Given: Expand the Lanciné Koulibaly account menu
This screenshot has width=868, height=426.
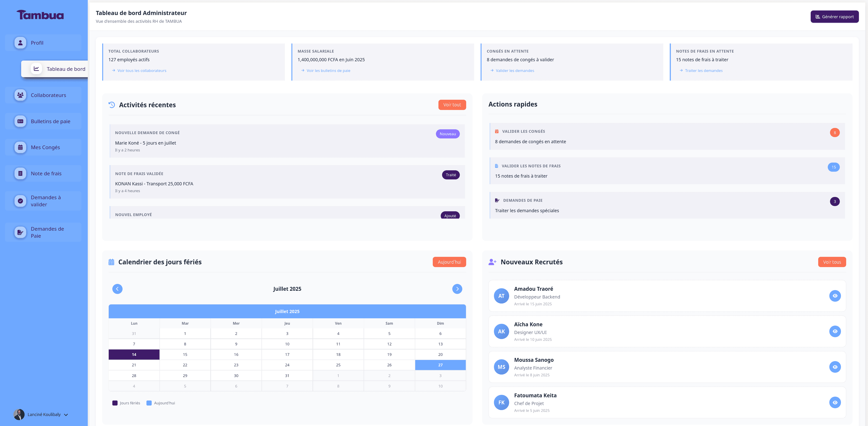Looking at the screenshot, I should click(x=66, y=415).
